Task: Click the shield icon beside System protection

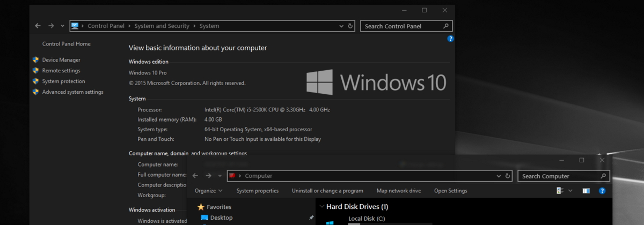Action: (x=35, y=81)
